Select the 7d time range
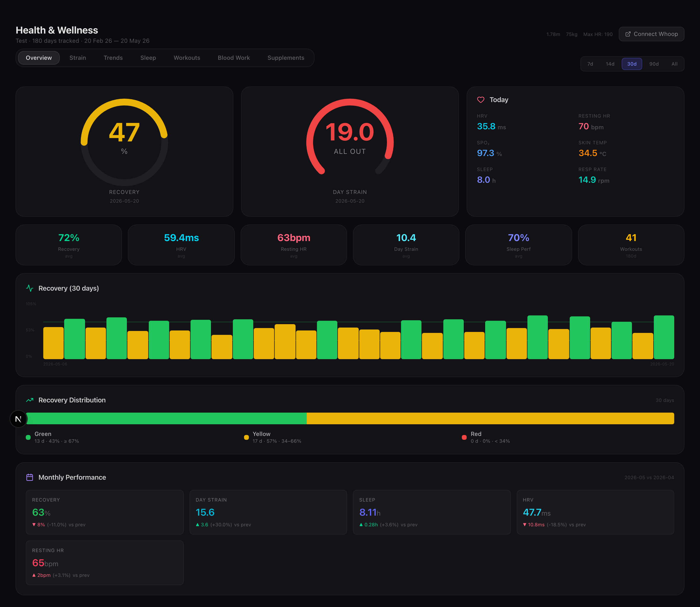The height and width of the screenshot is (607, 700). (x=590, y=64)
